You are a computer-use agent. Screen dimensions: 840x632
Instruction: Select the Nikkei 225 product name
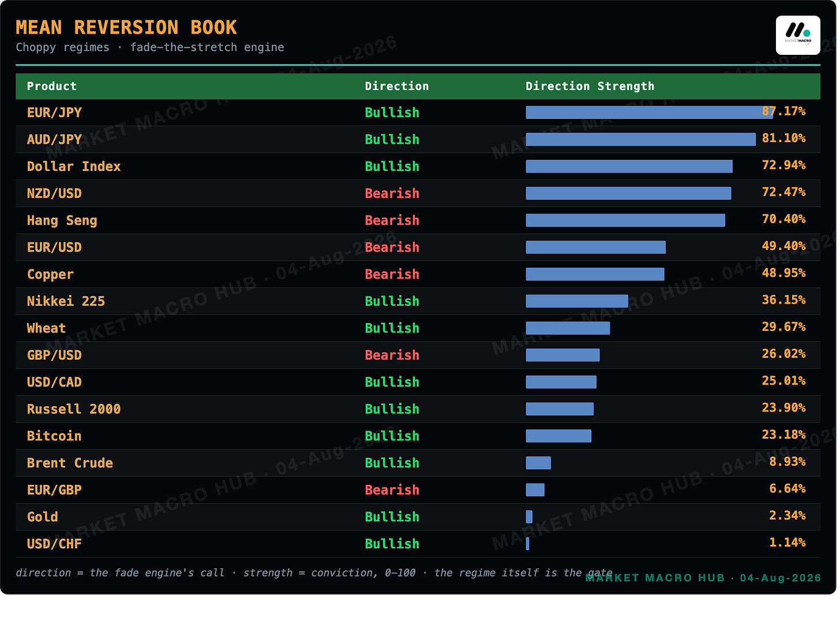(x=66, y=301)
